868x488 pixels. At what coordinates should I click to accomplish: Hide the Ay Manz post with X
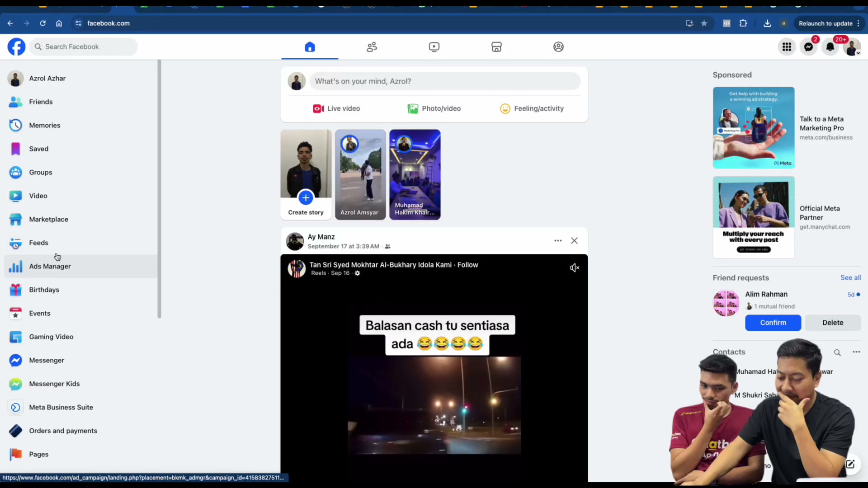coord(574,241)
